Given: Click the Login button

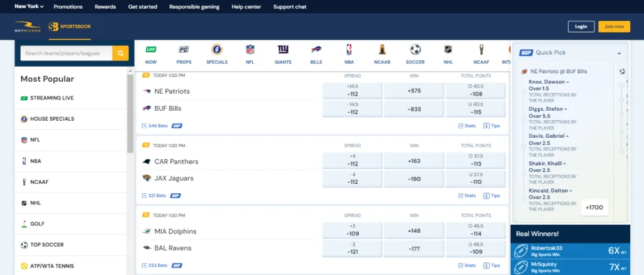Looking at the screenshot, I should click(x=581, y=26).
